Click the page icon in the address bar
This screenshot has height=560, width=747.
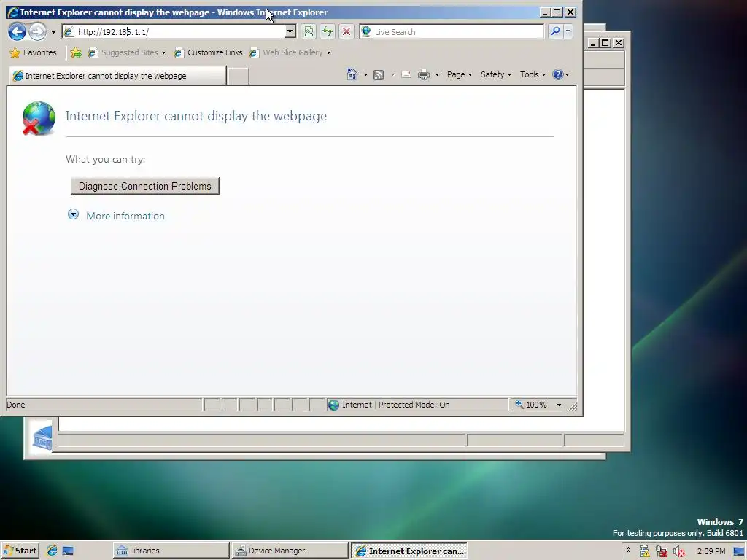[x=69, y=32]
